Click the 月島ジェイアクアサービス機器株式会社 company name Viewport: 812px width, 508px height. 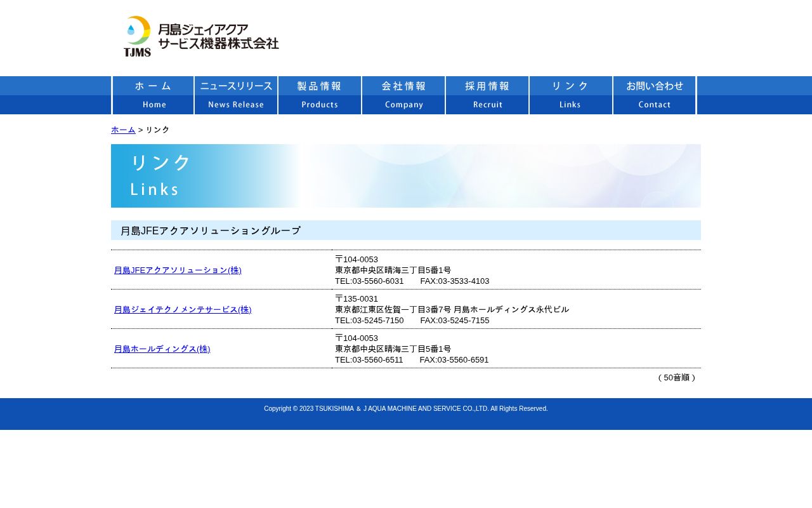click(218, 36)
